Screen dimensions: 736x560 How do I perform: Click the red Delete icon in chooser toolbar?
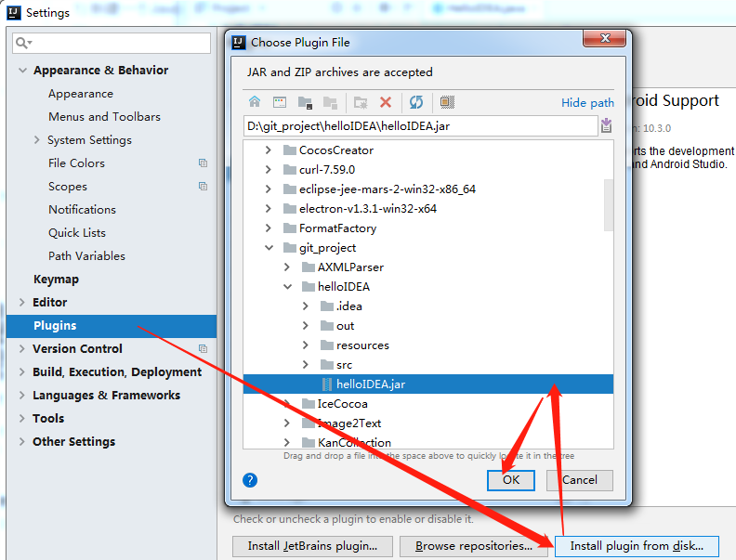(386, 102)
